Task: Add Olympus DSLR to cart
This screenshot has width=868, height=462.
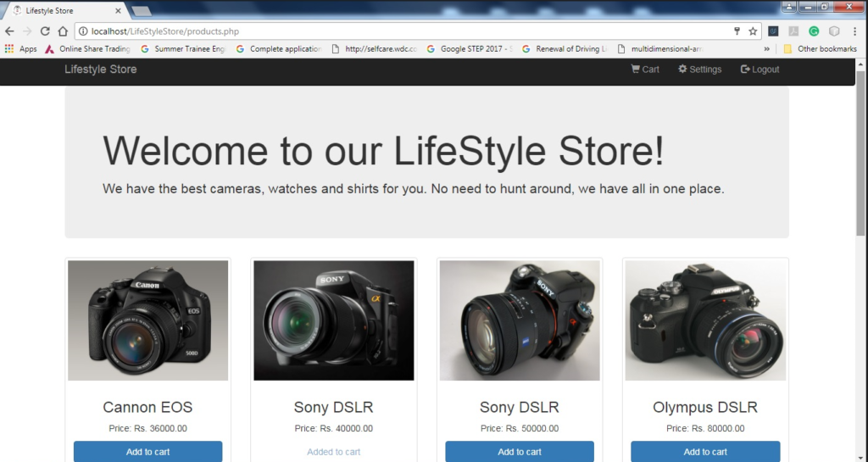Action: (x=705, y=452)
